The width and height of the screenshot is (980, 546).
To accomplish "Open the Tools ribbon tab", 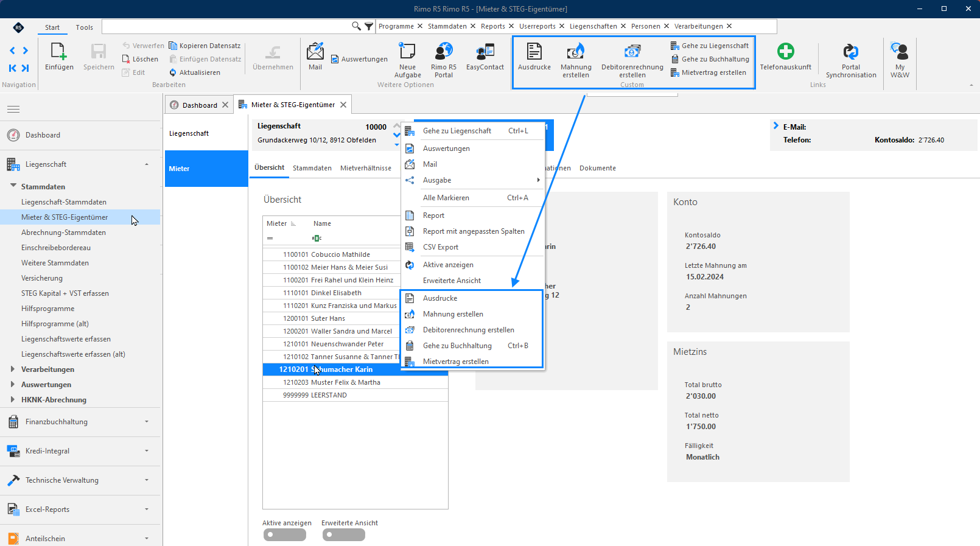I will point(85,27).
